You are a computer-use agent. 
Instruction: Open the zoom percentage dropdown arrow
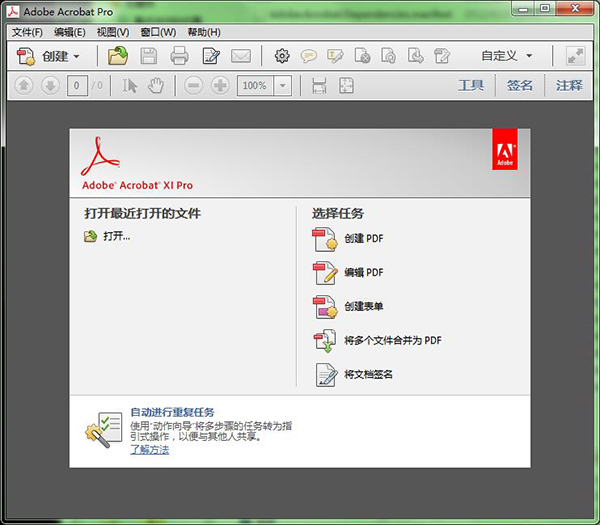coord(282,85)
